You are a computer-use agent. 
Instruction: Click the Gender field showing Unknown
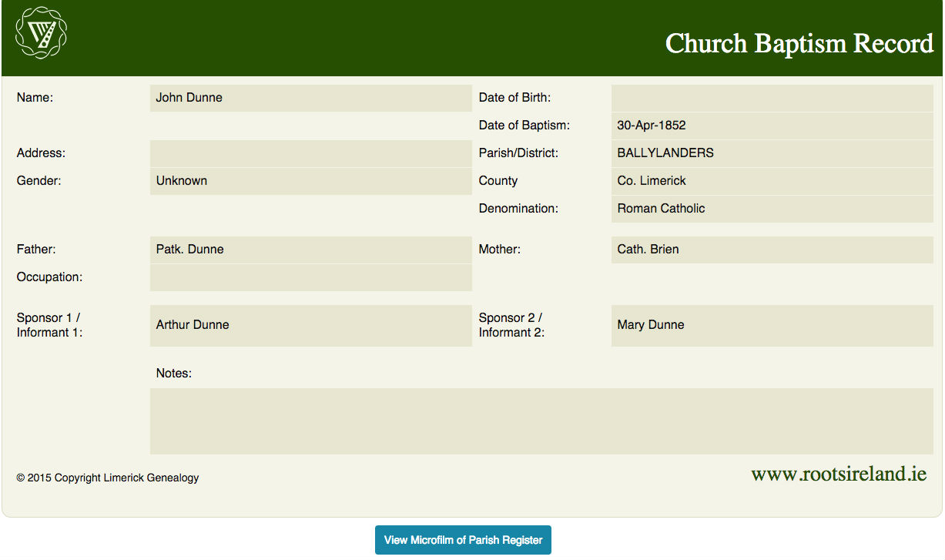(x=310, y=181)
